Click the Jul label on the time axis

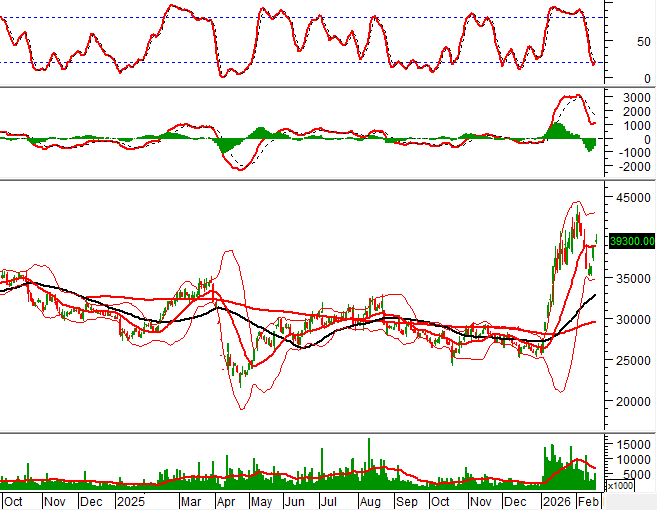(x=331, y=500)
